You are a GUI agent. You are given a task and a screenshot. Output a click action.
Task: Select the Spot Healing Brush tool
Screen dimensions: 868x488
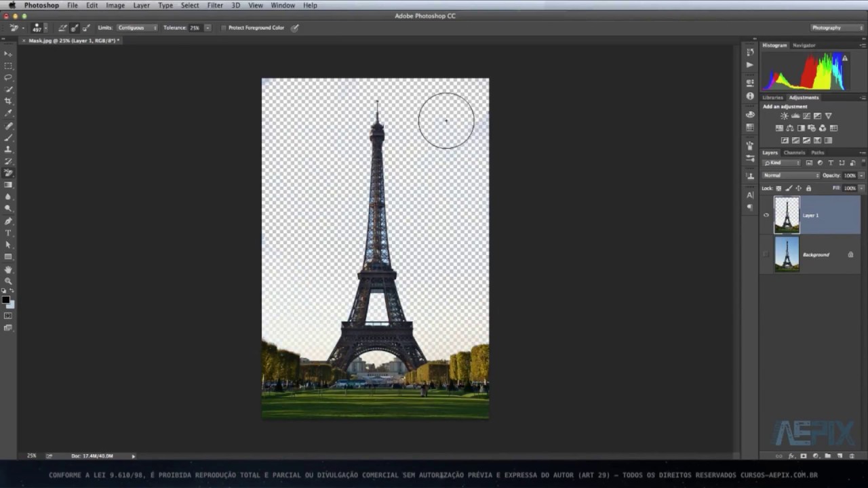[x=8, y=126]
